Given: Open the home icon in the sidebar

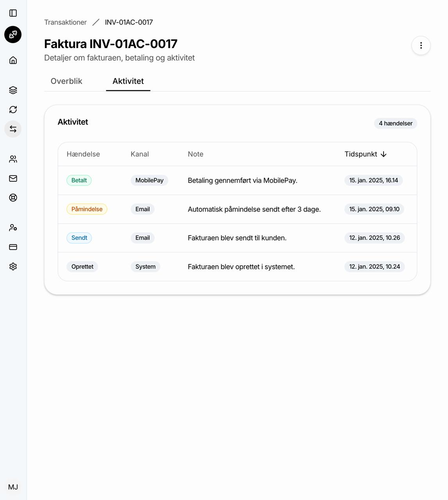Looking at the screenshot, I should pos(13,60).
